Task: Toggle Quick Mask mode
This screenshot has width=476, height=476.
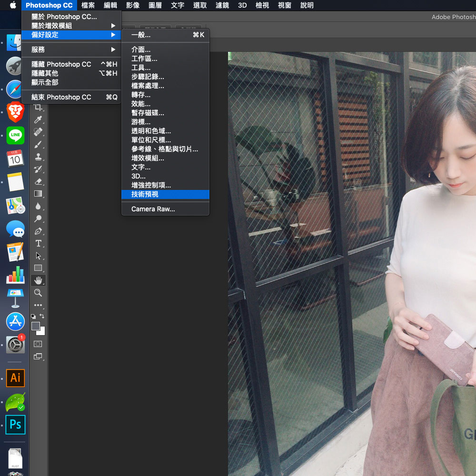Action: 38,344
